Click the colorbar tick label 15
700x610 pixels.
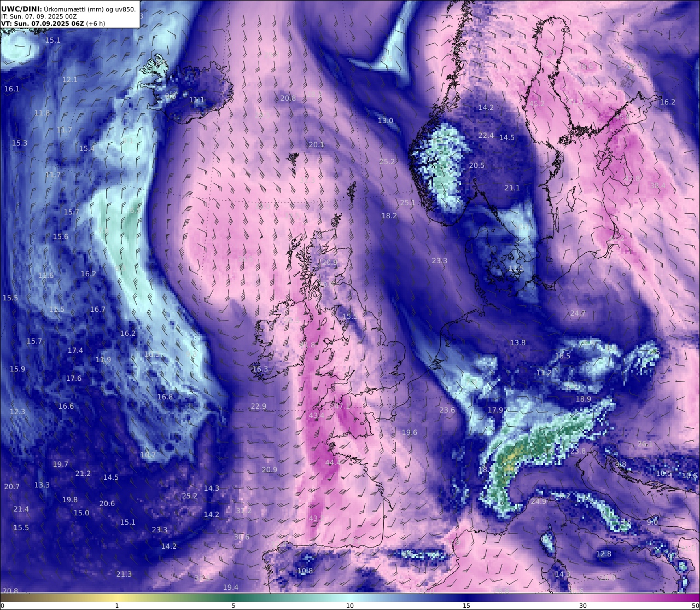466,606
